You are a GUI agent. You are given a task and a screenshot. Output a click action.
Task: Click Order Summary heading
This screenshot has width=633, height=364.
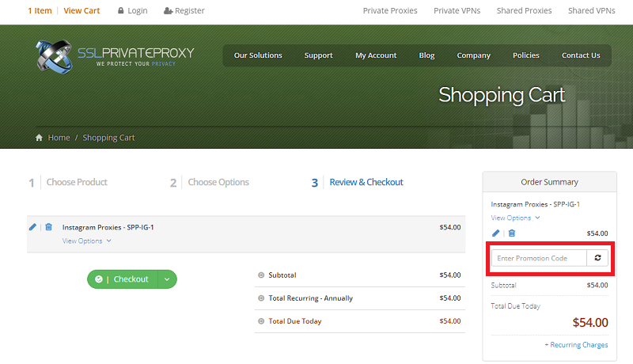point(549,182)
